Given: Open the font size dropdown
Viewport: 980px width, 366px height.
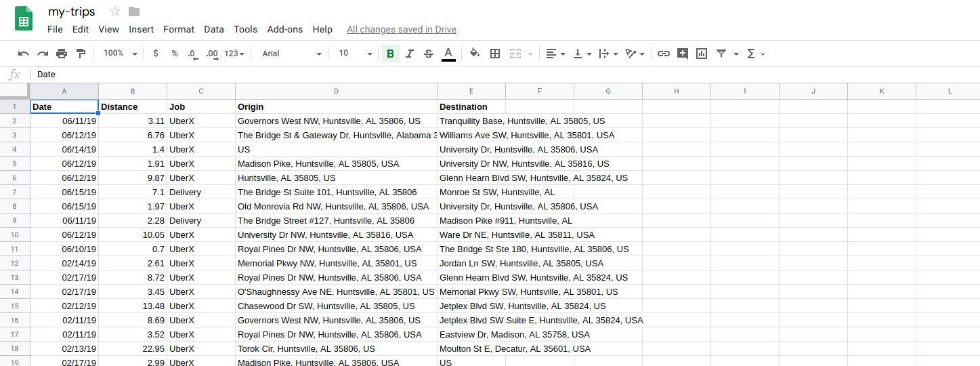Looking at the screenshot, I should [x=356, y=54].
